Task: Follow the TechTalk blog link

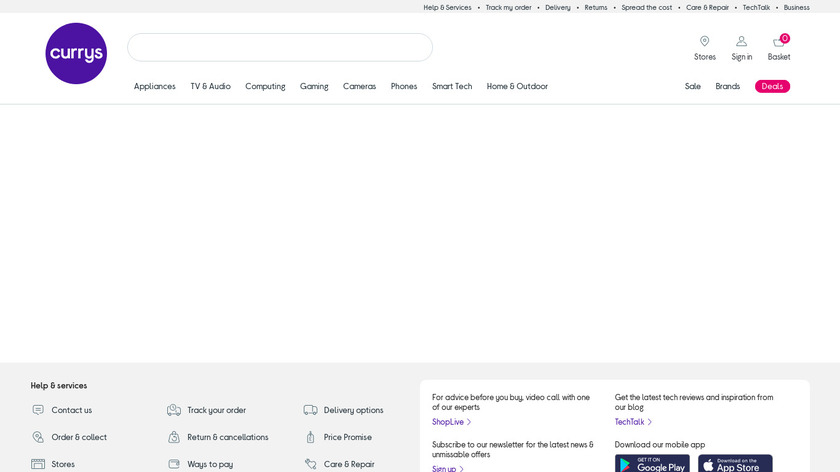Action: pos(632,422)
